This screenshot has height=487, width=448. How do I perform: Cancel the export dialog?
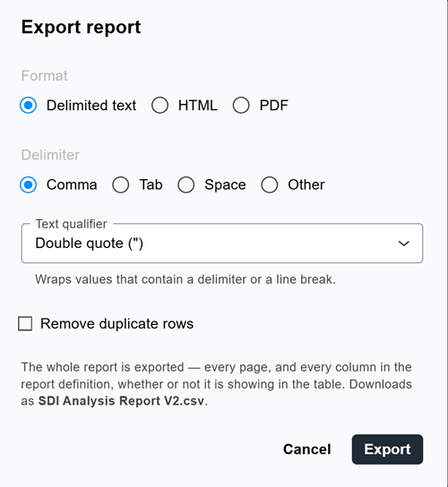pos(306,449)
